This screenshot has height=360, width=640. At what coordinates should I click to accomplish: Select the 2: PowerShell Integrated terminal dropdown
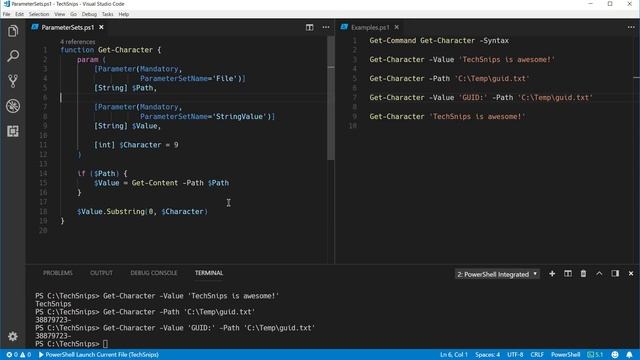(x=497, y=274)
